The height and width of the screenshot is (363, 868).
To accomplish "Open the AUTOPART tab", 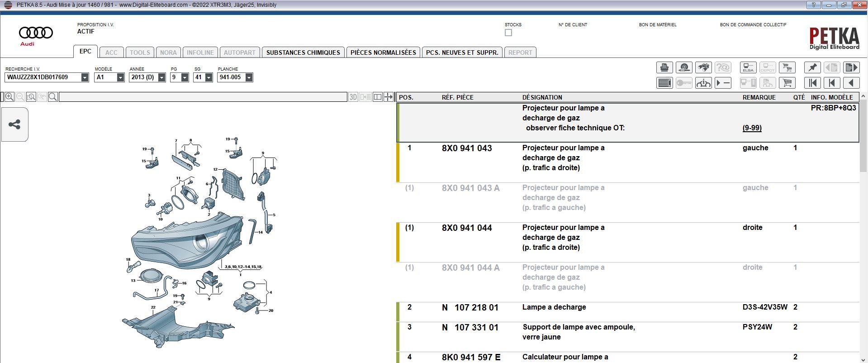I will [240, 53].
